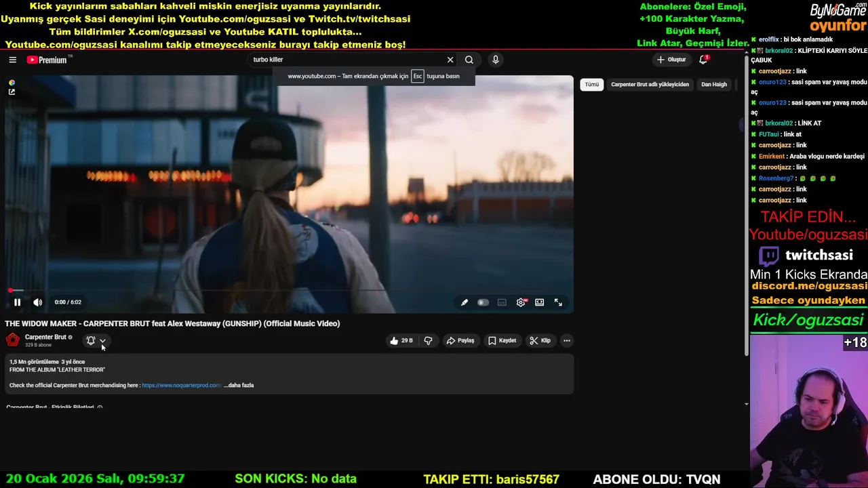Switch to theater mode view
868x488 pixels.
(x=540, y=302)
